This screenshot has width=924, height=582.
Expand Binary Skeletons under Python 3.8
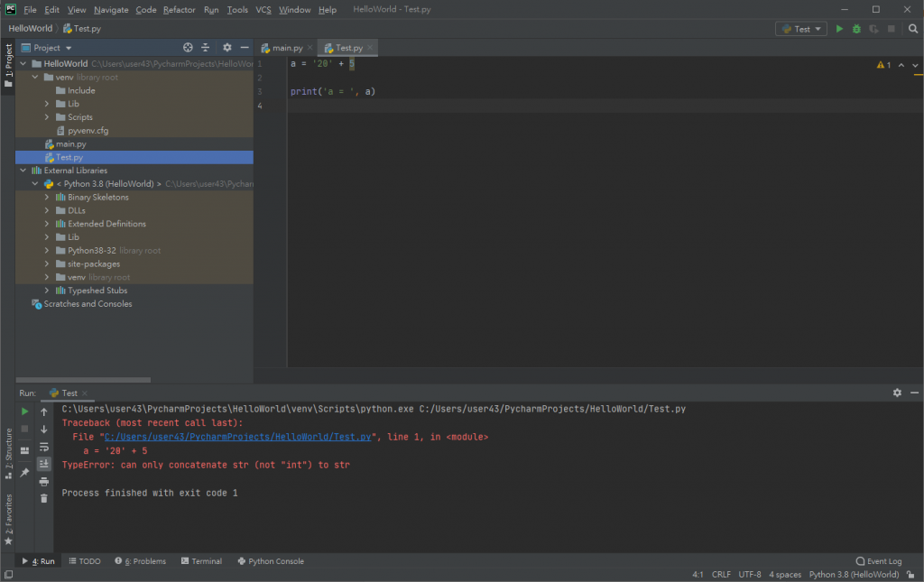click(x=47, y=198)
